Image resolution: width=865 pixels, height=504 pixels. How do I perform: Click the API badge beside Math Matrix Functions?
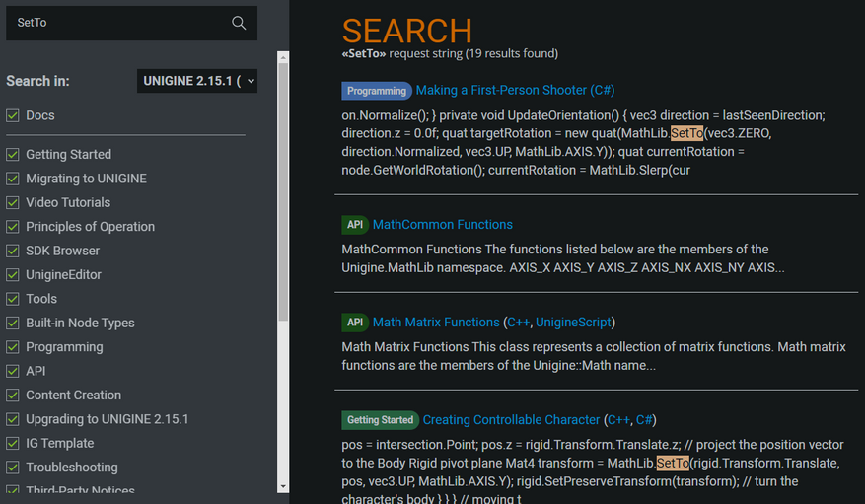[355, 323]
